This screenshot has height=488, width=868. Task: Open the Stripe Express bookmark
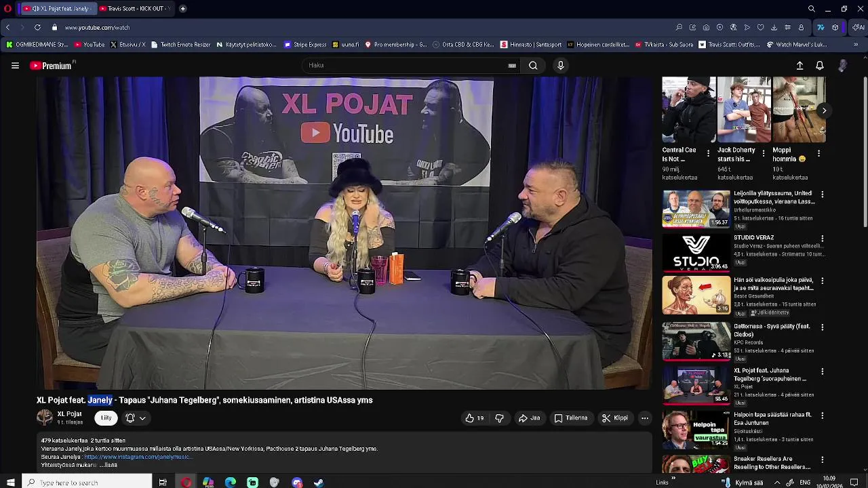305,45
